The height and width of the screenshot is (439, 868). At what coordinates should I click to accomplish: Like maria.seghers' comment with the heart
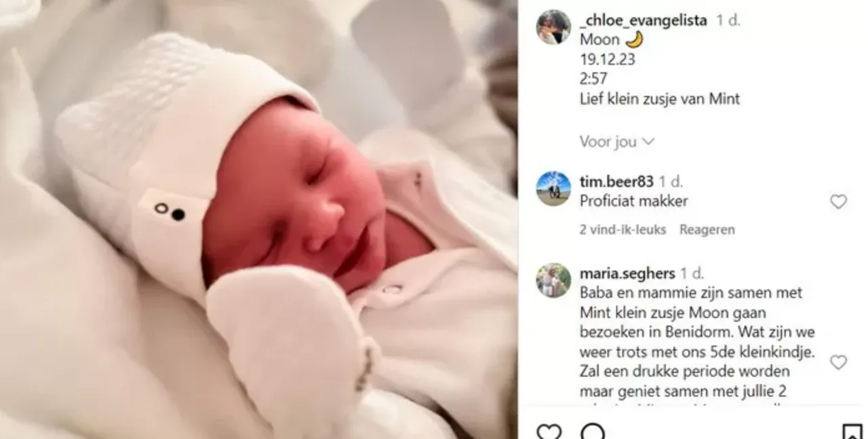[839, 362]
